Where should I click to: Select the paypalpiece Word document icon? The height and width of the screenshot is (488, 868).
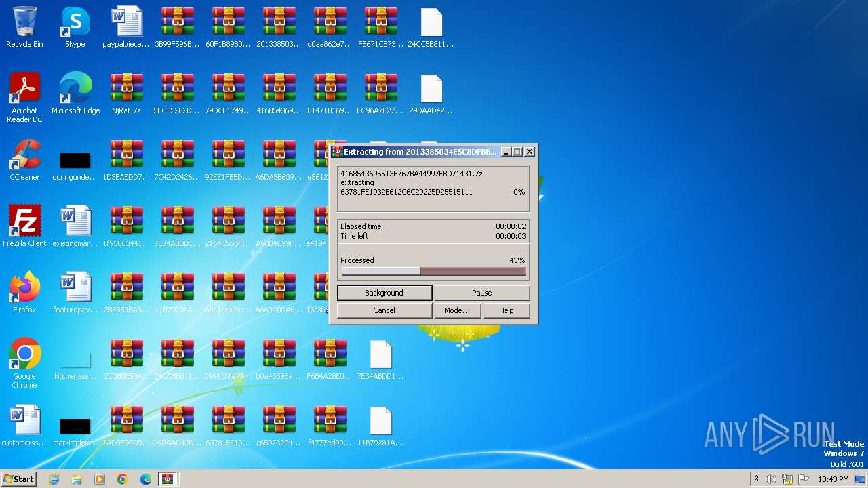coord(126,27)
